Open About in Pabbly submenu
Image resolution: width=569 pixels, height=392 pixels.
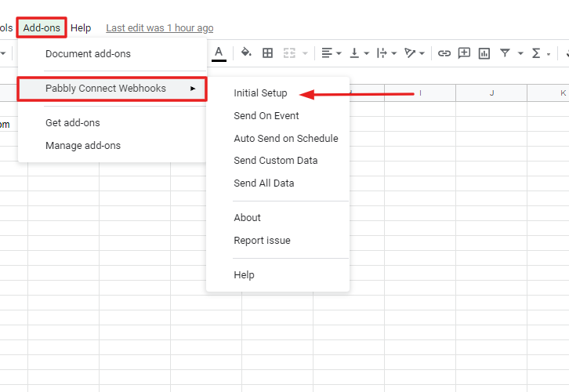[x=247, y=218]
